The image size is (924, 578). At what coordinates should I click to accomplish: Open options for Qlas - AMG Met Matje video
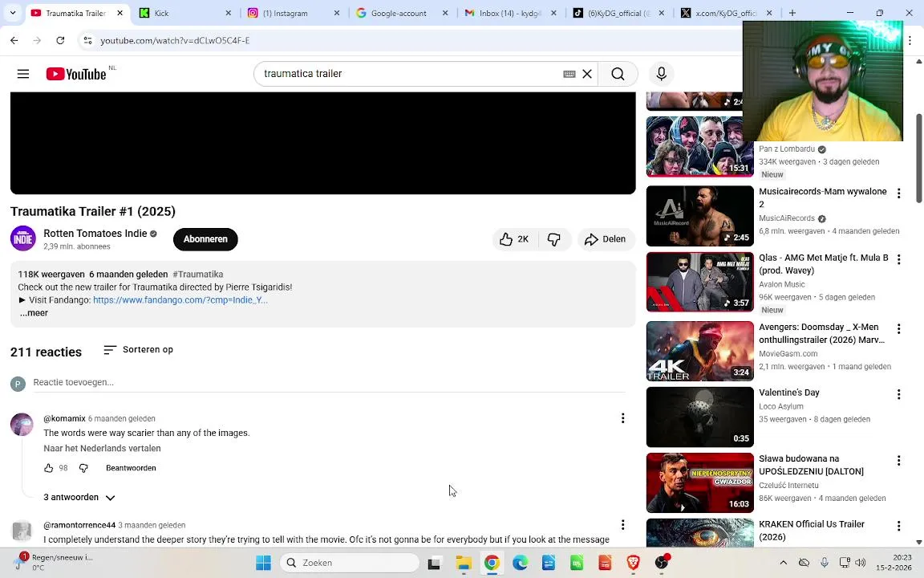[x=898, y=259]
